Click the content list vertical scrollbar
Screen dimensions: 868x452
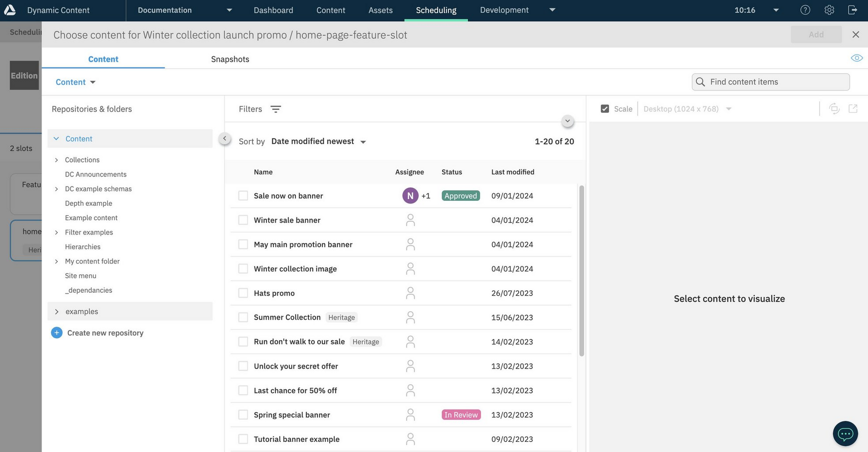[x=581, y=271]
